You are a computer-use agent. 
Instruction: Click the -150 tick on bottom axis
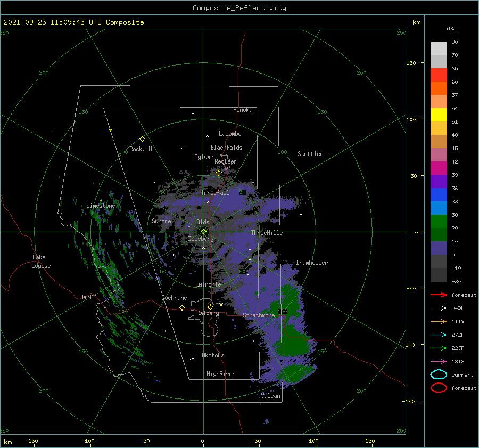pos(31,441)
